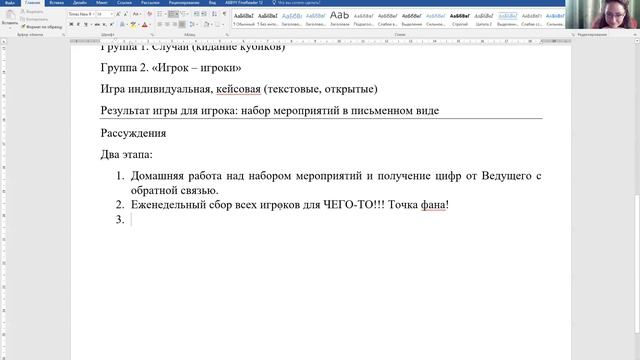Click the sort (A-Z) icon

coord(214,14)
